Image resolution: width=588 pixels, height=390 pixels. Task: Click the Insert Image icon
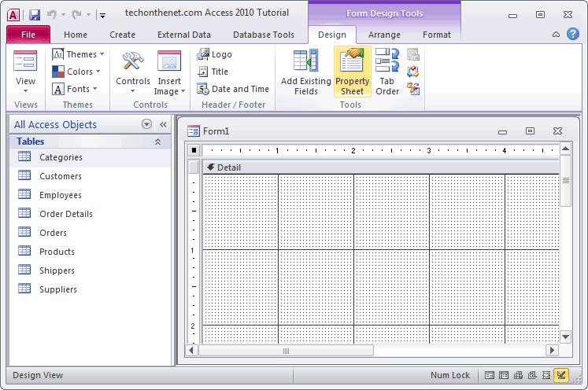coord(169,61)
